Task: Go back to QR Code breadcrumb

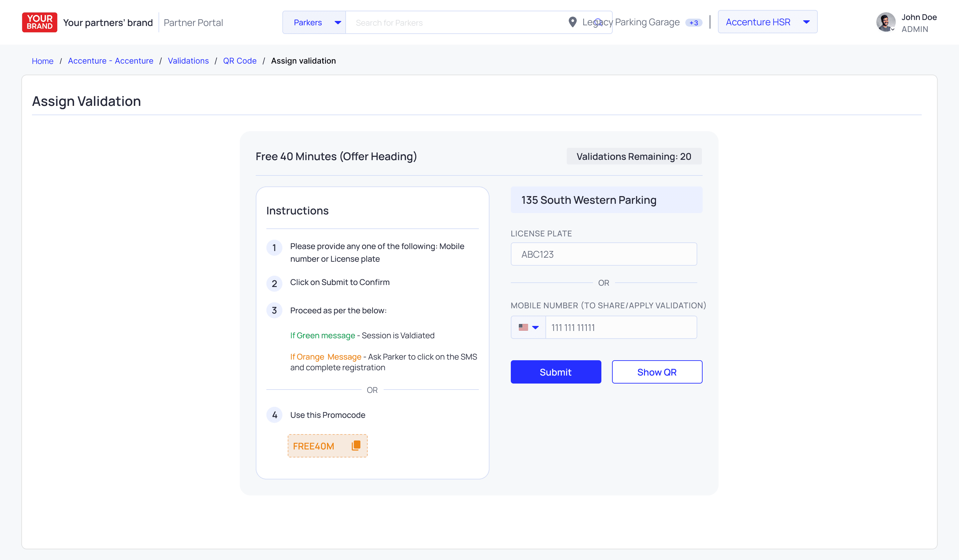Action: pyautogui.click(x=239, y=61)
